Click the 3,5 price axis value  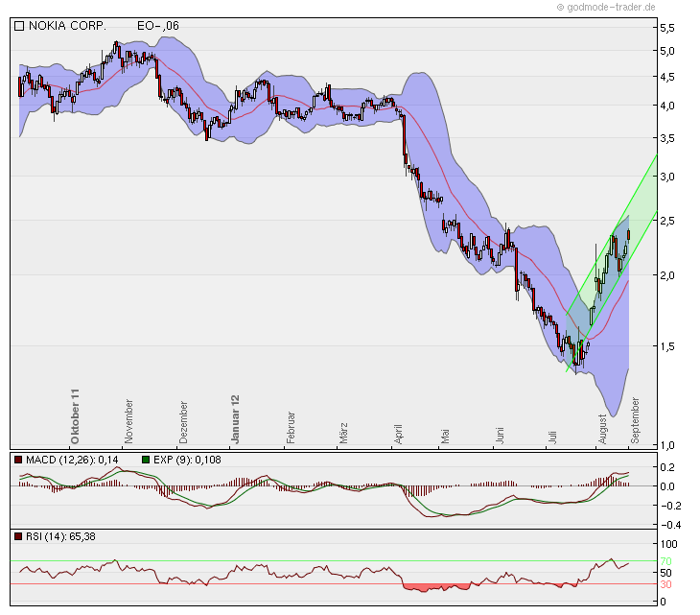point(667,138)
